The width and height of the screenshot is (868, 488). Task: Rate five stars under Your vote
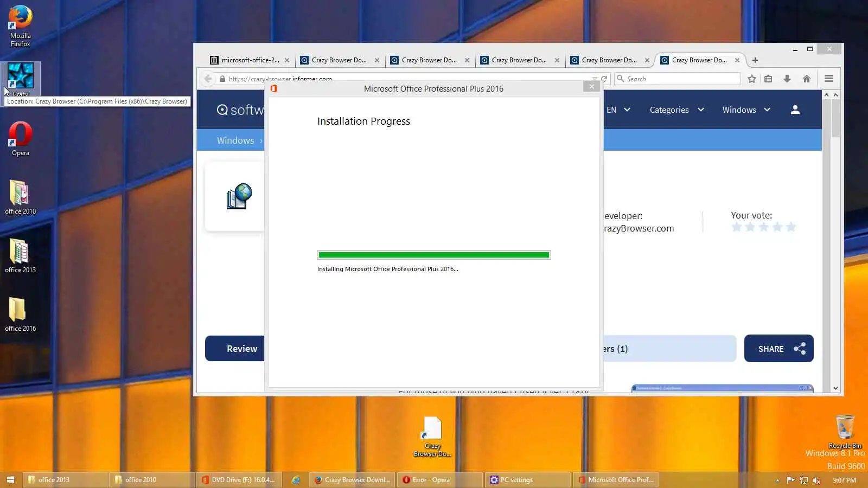tap(791, 227)
